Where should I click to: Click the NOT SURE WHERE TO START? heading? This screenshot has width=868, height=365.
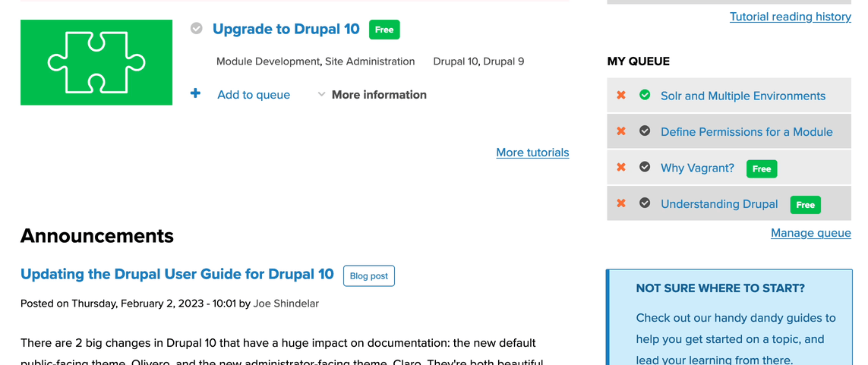click(720, 288)
